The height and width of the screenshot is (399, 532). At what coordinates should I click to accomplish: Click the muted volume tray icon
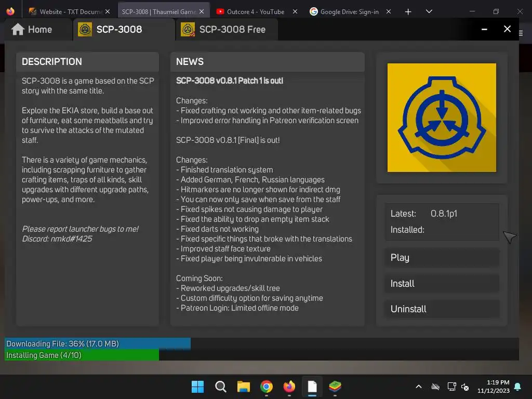coord(465,387)
